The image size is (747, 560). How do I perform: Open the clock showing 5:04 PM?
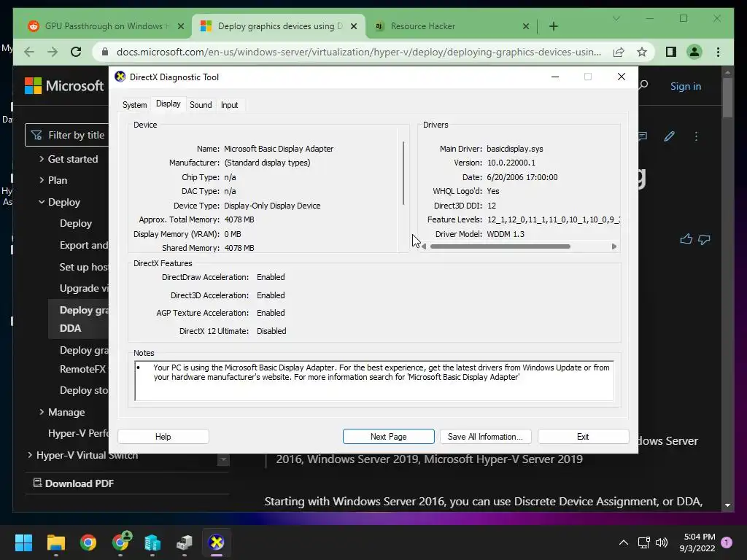click(697, 542)
